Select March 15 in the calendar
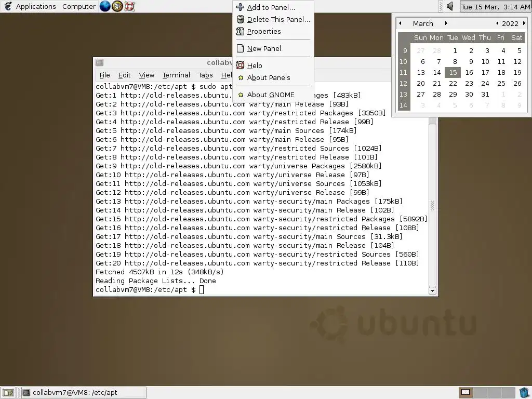 click(453, 72)
